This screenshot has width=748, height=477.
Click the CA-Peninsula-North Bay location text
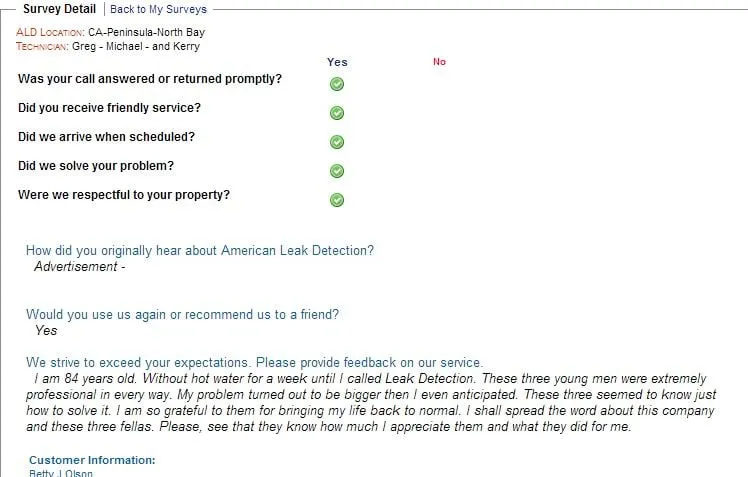point(146,32)
